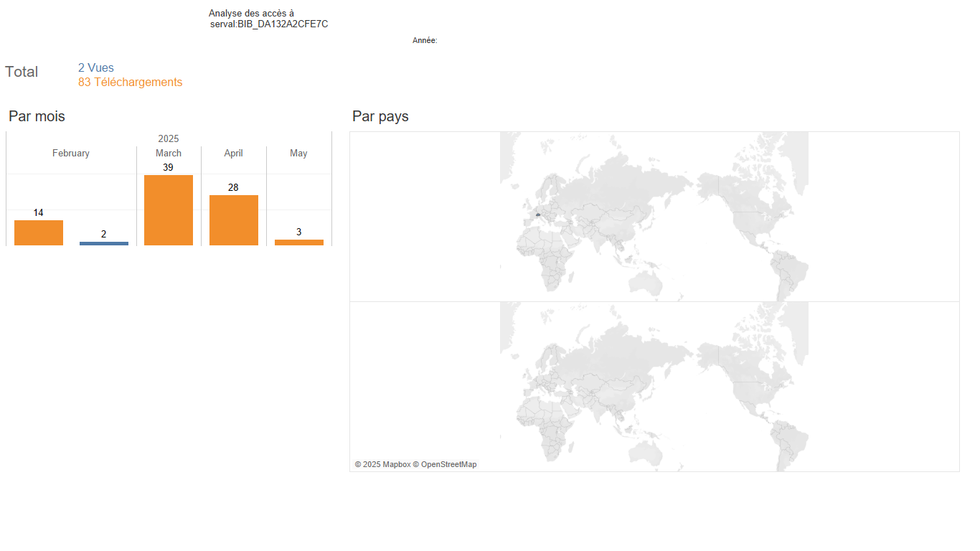Click the '83 Téléchargements' total text
The height and width of the screenshot is (551, 980).
(x=131, y=83)
